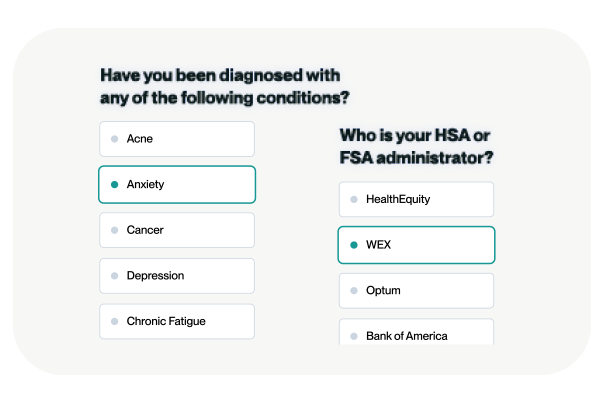This screenshot has width=600, height=400.
Task: Choose the Cancer condition card
Action: pyautogui.click(x=177, y=230)
